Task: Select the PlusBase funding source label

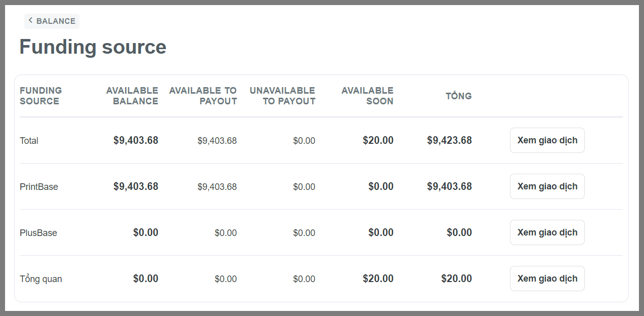Action: tap(38, 233)
